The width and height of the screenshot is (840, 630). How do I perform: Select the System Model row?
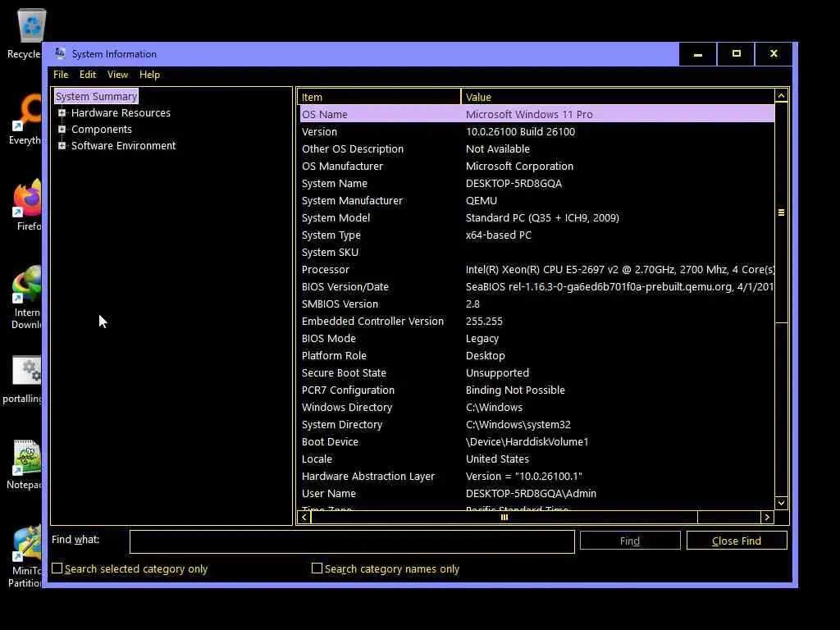(536, 217)
